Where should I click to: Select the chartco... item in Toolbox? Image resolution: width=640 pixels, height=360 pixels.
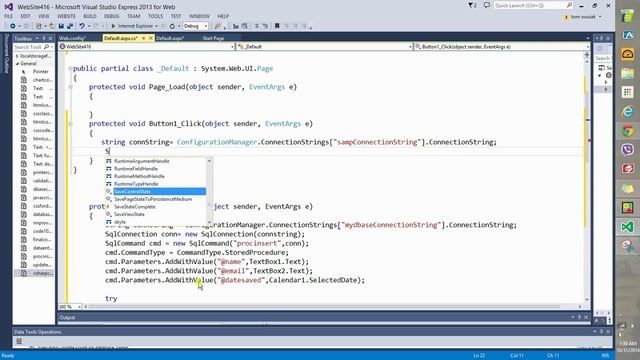tap(37, 80)
